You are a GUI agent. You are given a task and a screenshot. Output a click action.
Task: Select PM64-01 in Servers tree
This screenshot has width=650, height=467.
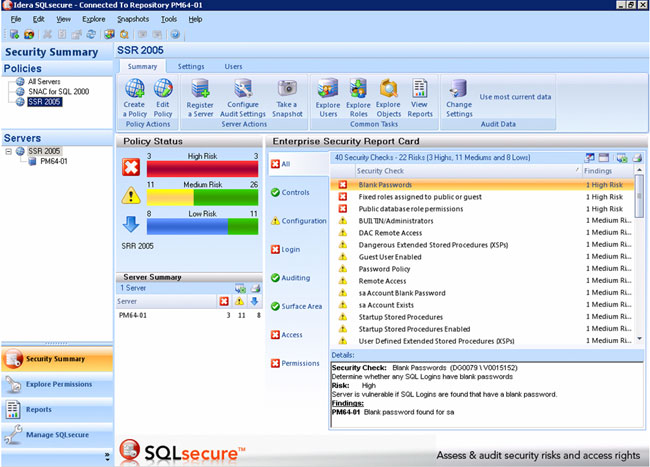tap(54, 161)
